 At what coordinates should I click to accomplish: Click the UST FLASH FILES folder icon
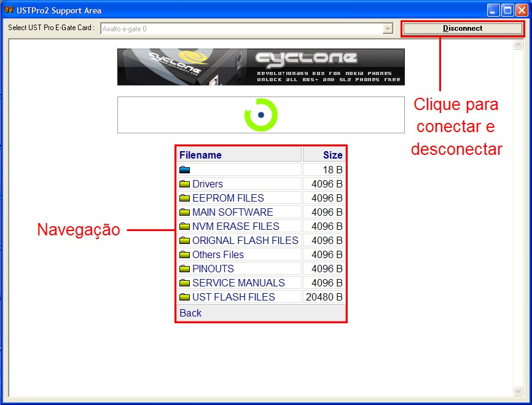185,297
